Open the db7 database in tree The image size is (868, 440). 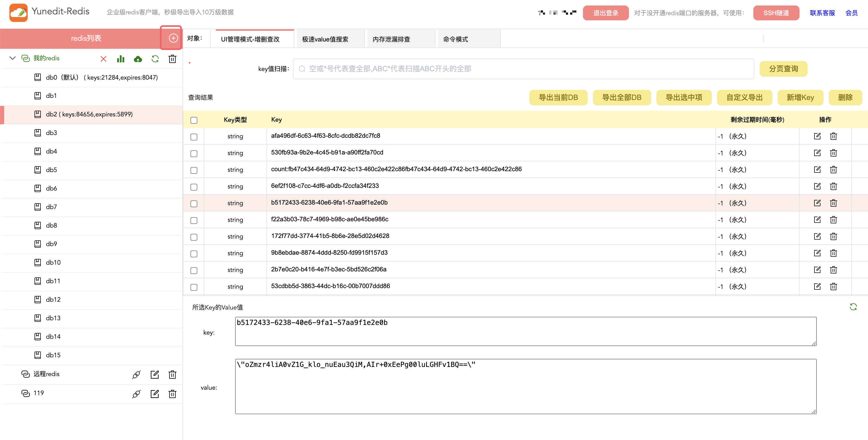tap(51, 207)
